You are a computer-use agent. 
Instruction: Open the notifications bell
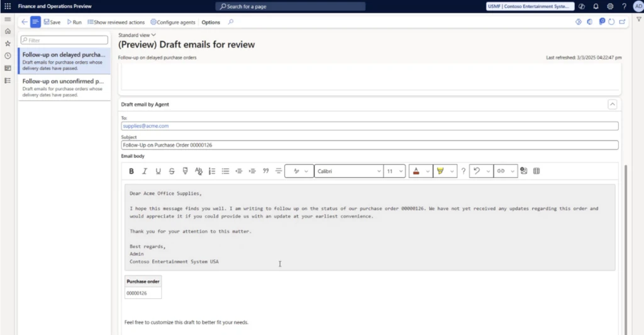pyautogui.click(x=596, y=6)
